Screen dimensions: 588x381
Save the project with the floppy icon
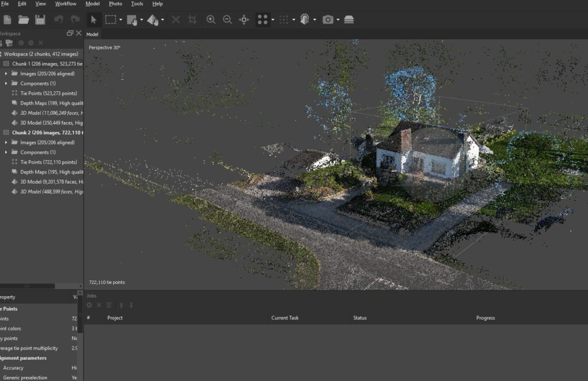(40, 20)
